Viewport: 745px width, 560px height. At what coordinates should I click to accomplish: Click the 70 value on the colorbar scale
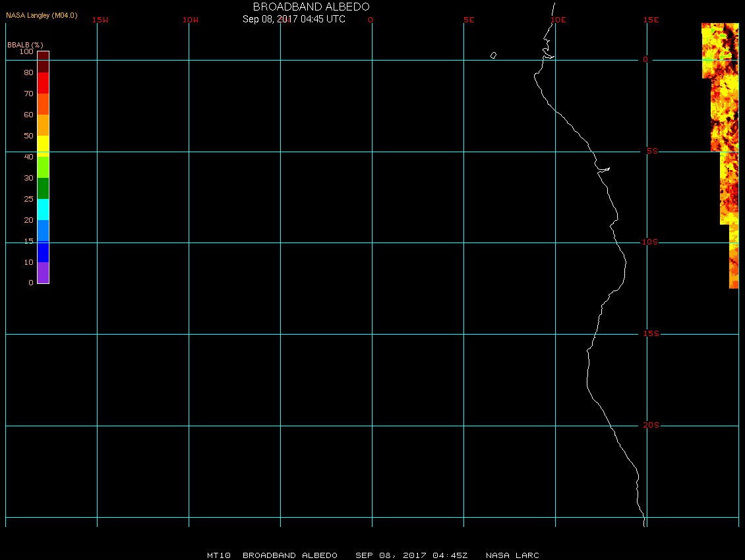28,94
